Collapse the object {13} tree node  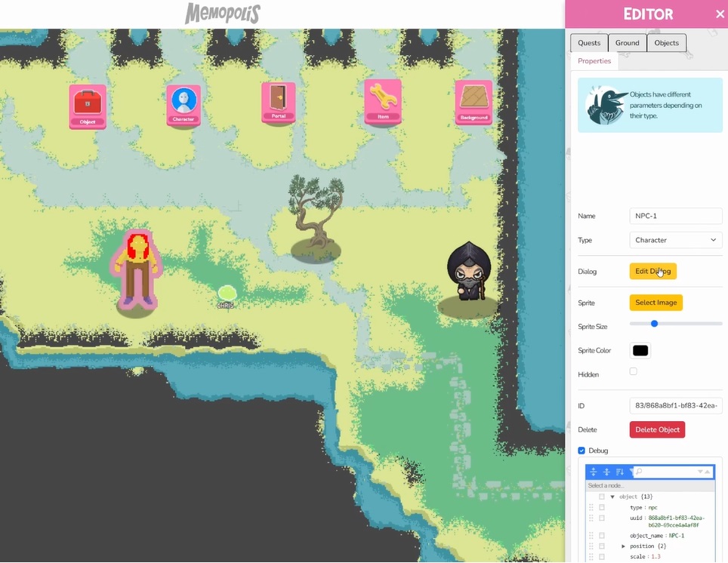tap(612, 497)
